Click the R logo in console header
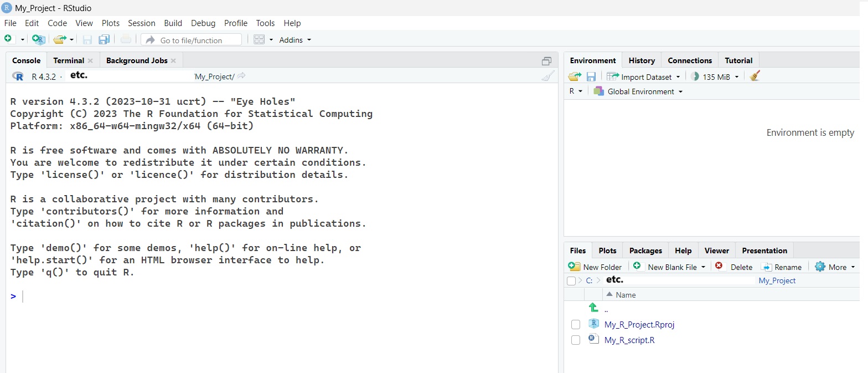Image resolution: width=868 pixels, height=373 pixels. (x=18, y=76)
